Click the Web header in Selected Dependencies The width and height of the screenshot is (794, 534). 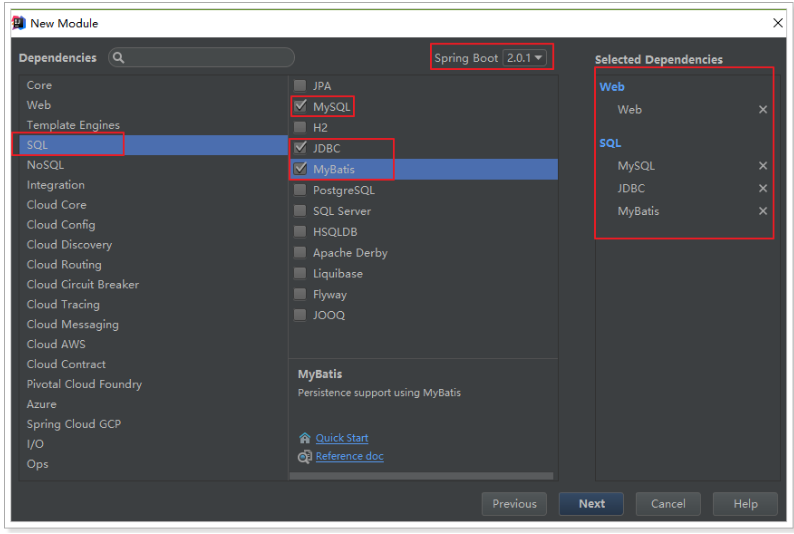[x=612, y=87]
